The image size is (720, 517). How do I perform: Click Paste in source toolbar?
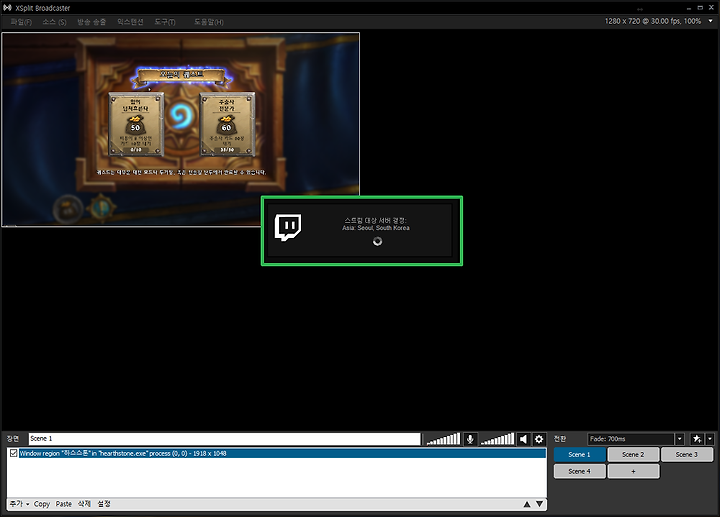[64, 504]
